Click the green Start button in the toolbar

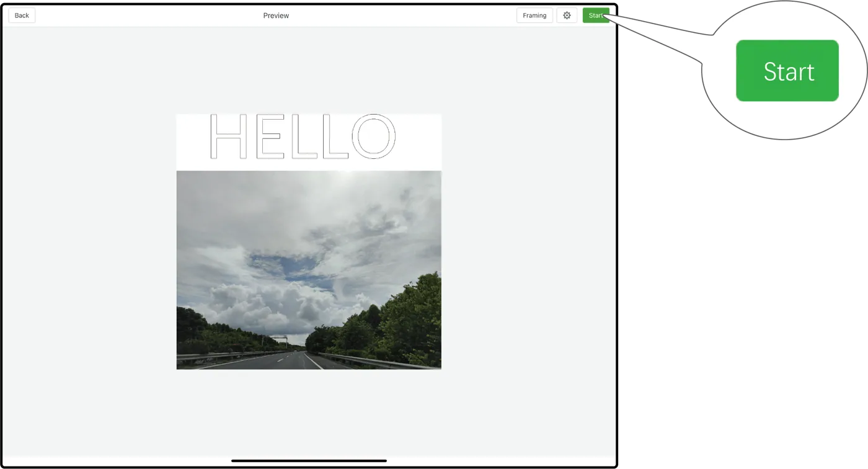click(596, 16)
